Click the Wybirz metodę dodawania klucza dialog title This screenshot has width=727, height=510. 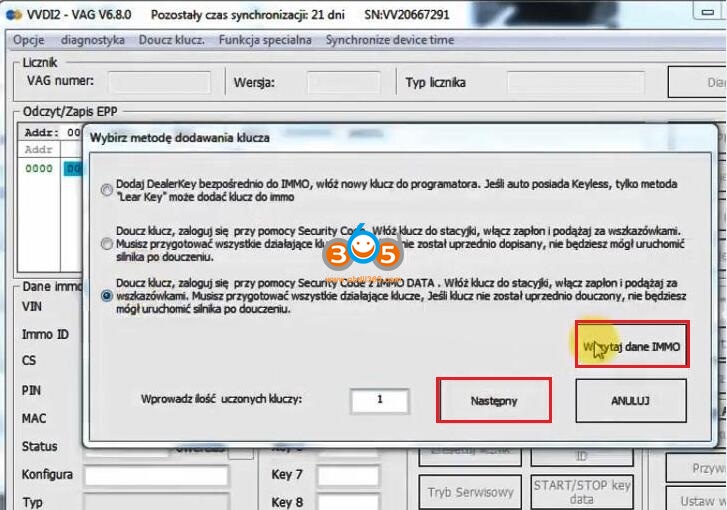pyautogui.click(x=180, y=138)
